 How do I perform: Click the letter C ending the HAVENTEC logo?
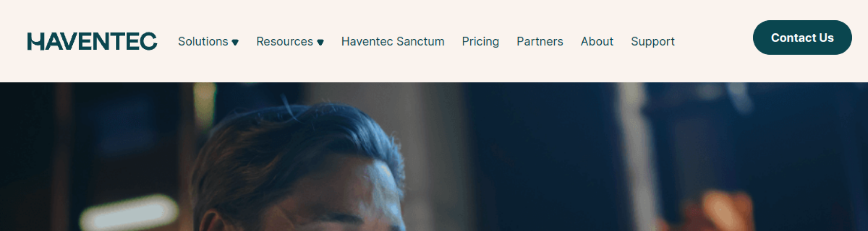[x=148, y=41]
